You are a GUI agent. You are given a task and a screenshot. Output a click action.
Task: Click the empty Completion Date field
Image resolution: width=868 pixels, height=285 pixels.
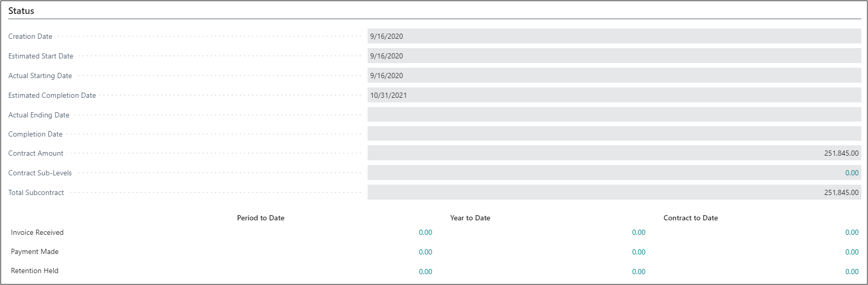[x=614, y=134]
